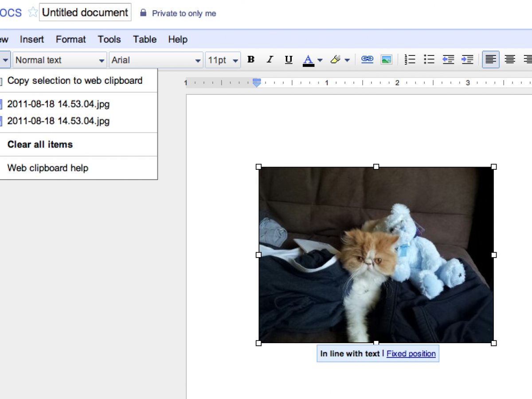
Task: Click the insert link icon
Action: point(367,60)
